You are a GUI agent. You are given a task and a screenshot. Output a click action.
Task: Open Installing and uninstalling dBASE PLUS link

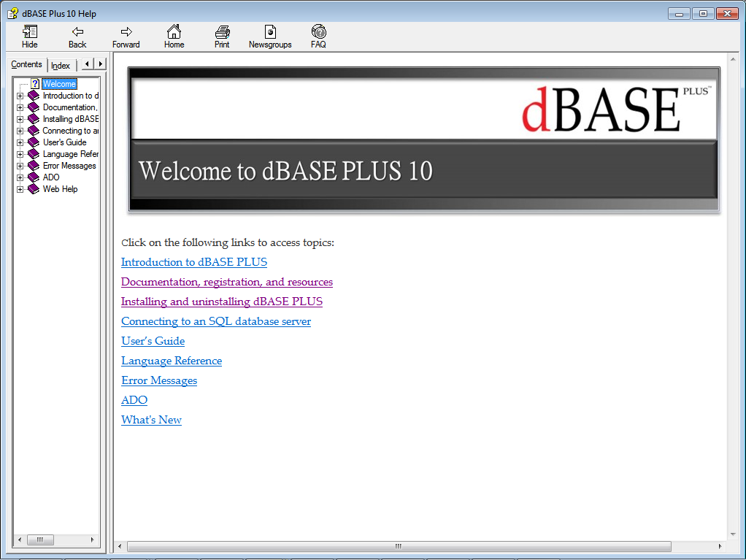(x=222, y=302)
